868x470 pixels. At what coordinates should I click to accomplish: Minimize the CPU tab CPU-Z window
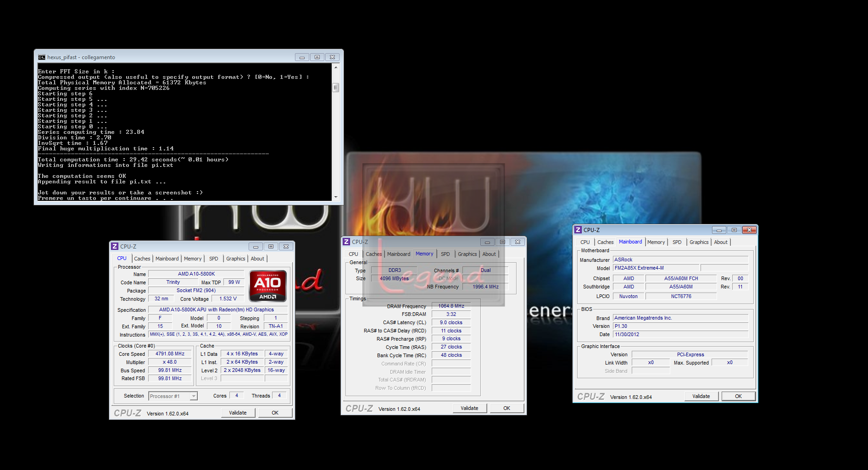tap(256, 246)
